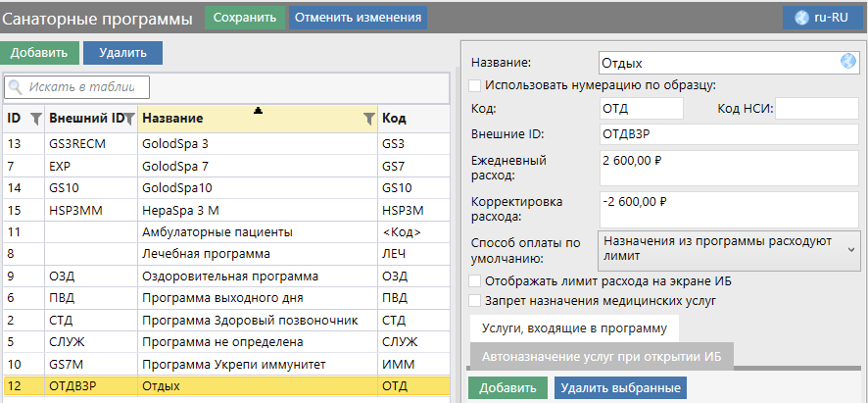
Task: Click Удалить выбранные button
Action: click(620, 388)
